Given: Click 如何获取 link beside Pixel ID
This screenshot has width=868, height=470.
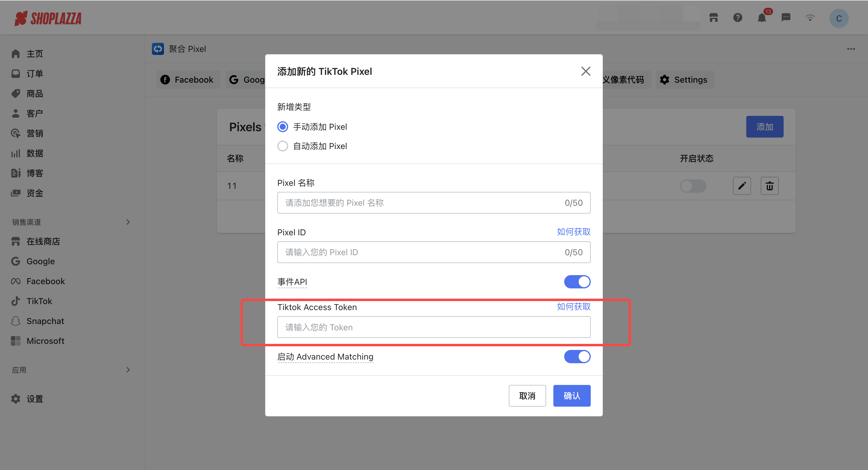Looking at the screenshot, I should [x=573, y=232].
